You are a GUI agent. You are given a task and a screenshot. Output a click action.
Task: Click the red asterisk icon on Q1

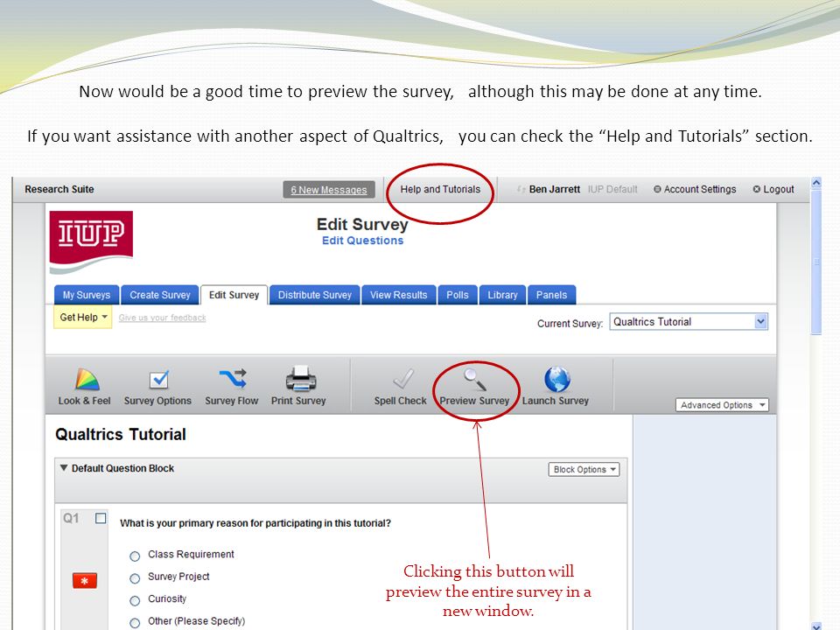point(85,581)
